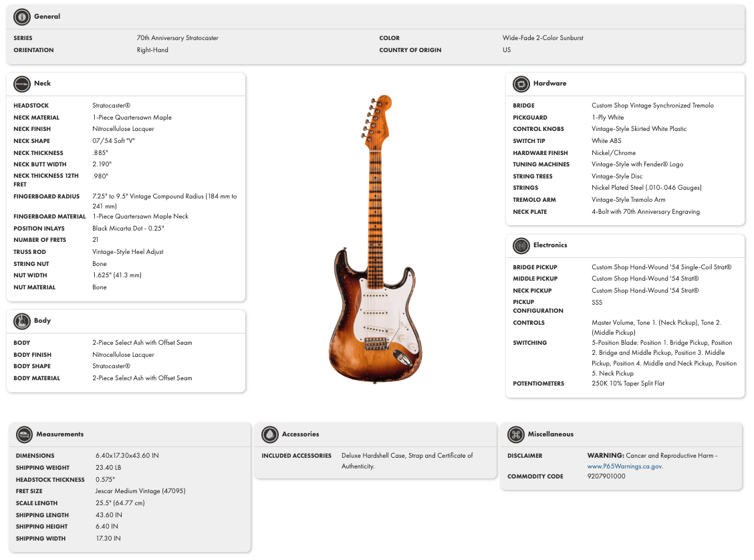Image resolution: width=754 pixels, height=560 pixels.
Task: Click 'Wide-Fade 2-Color Sunburst' color value
Action: (x=543, y=38)
